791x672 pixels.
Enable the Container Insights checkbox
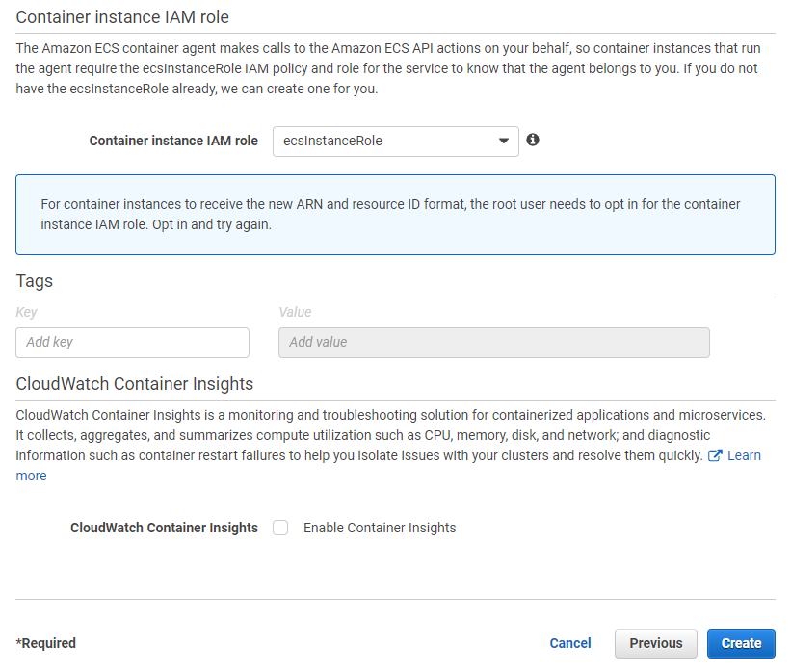click(x=280, y=528)
